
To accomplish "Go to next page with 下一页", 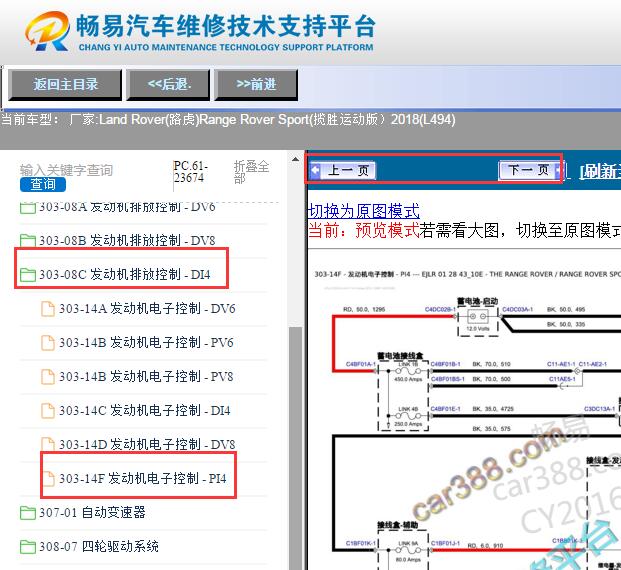I will 531,170.
